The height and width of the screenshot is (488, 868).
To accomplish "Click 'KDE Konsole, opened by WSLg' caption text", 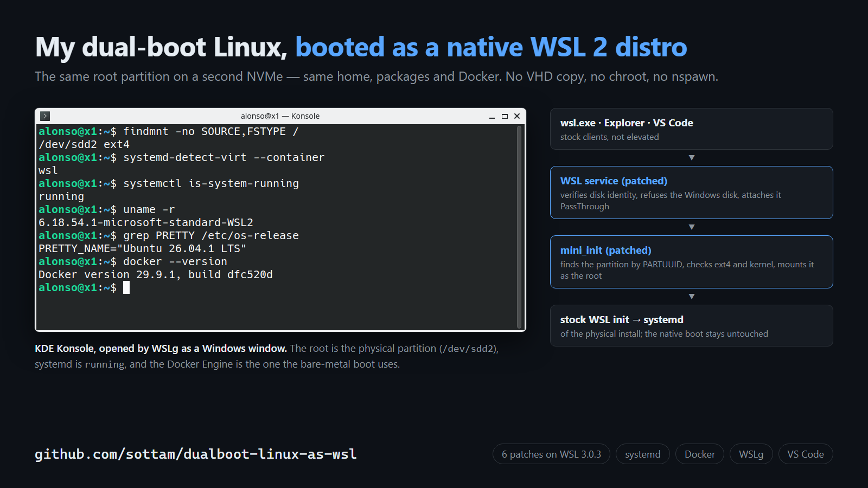I will tap(161, 348).
